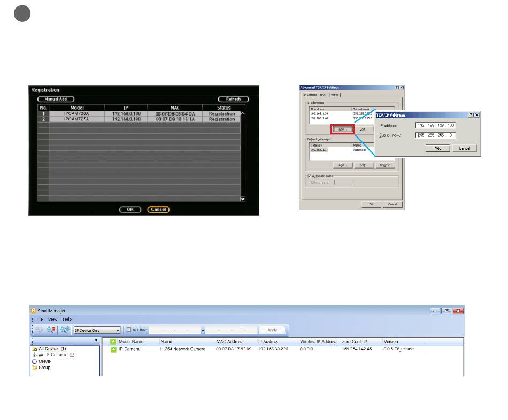This screenshot has height=420, width=508.
Task: Click the green lightning icon in the column header row
Action: pos(113,341)
